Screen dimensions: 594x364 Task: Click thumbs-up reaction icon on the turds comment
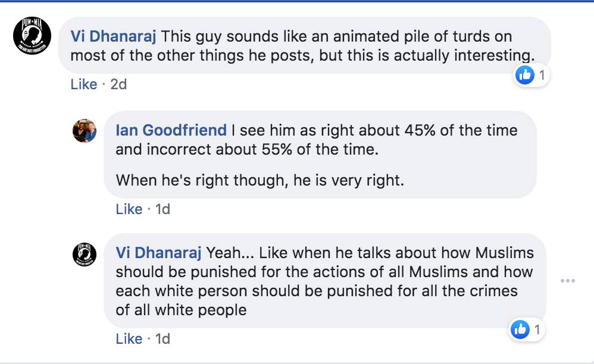(x=524, y=75)
